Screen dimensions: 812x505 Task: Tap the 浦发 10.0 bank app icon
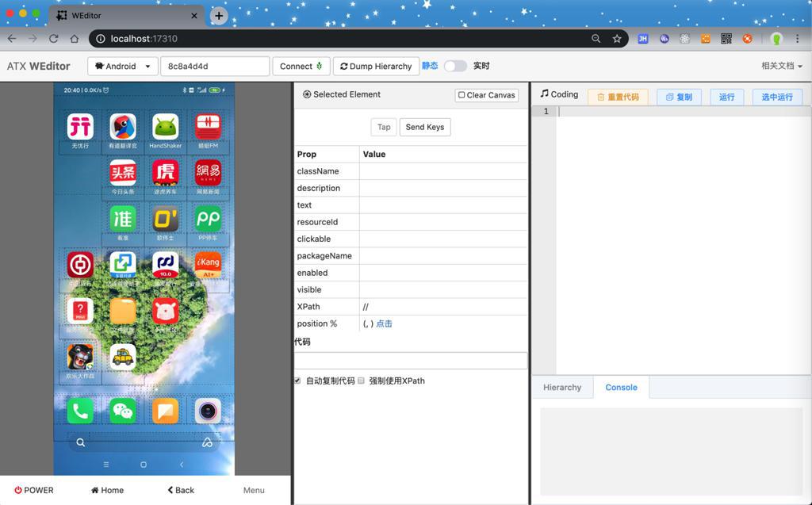tap(165, 265)
